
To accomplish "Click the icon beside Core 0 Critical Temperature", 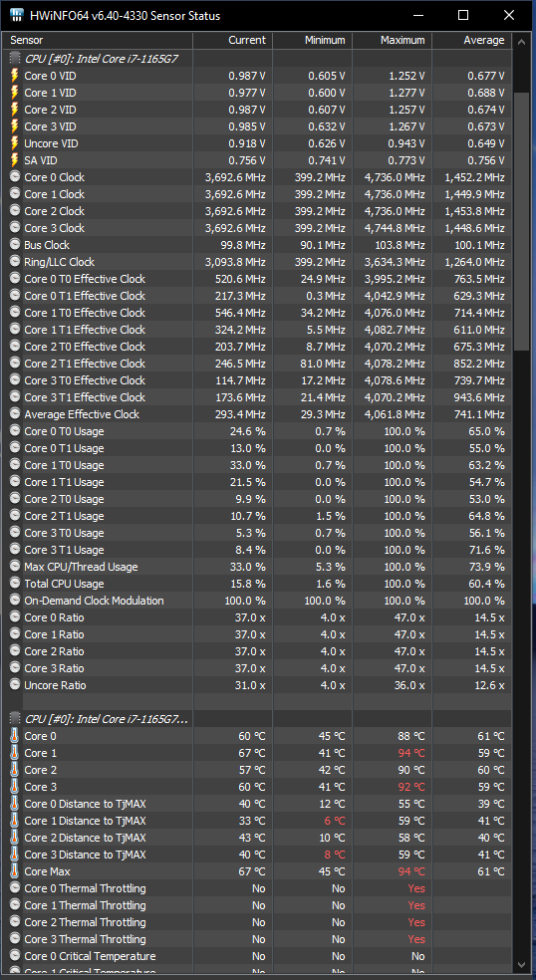I will click(15, 955).
